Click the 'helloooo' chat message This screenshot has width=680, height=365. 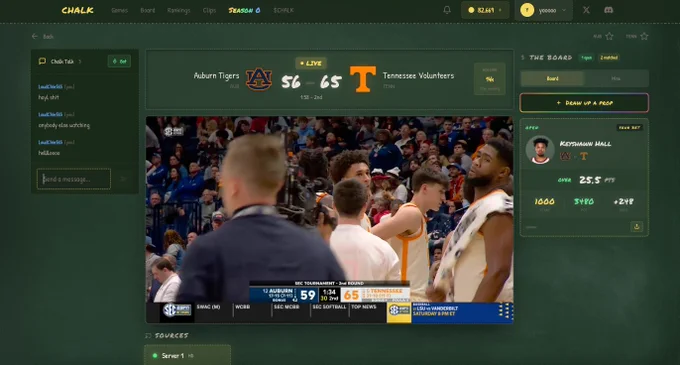click(49, 153)
